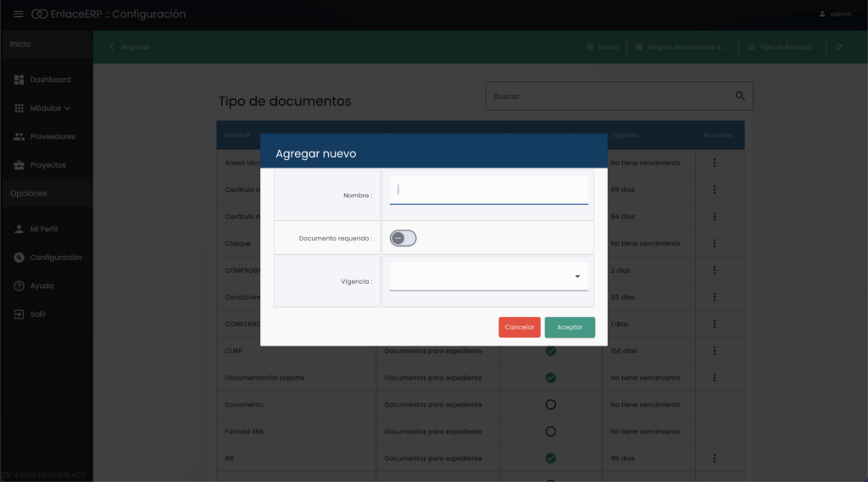
Task: Click the Ayuda question mark icon
Action: [19, 286]
